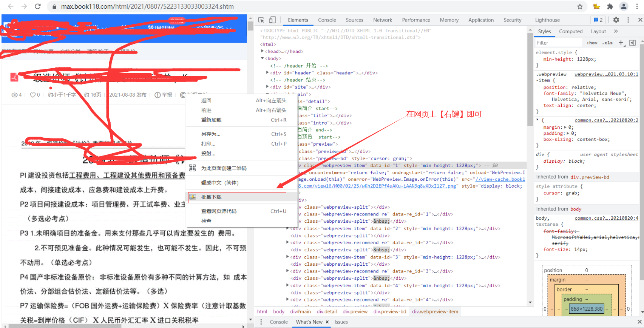644x328 pixels.
Task: Close the bottom drawer with the X
Action: click(639, 322)
